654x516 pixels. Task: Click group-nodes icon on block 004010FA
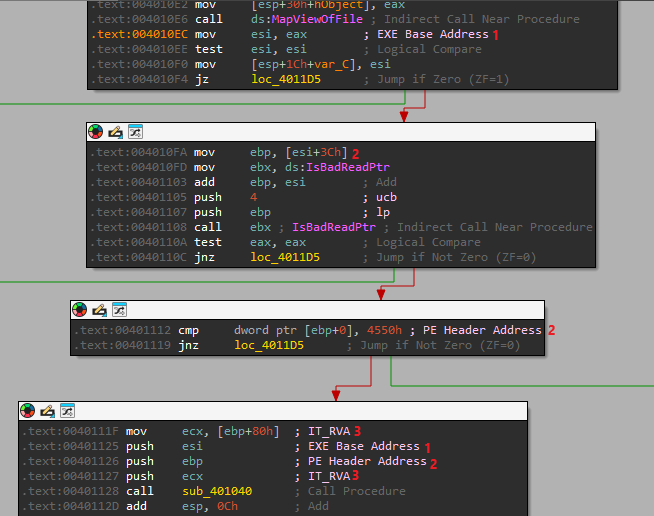point(135,131)
